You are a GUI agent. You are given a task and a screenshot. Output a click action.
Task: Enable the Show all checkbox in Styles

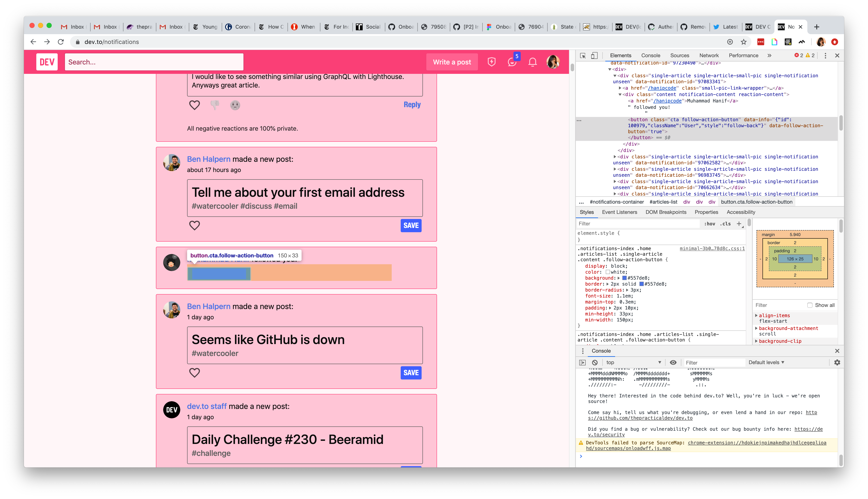(810, 305)
